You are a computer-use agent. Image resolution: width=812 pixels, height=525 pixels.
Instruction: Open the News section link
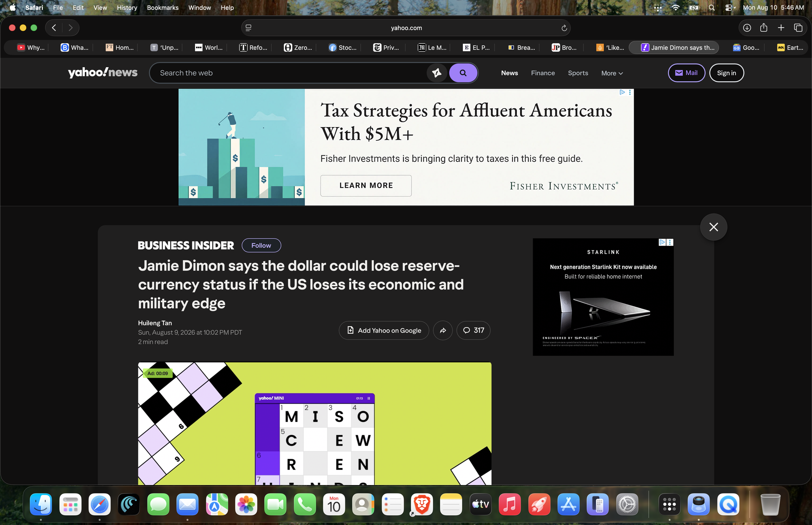coord(509,73)
